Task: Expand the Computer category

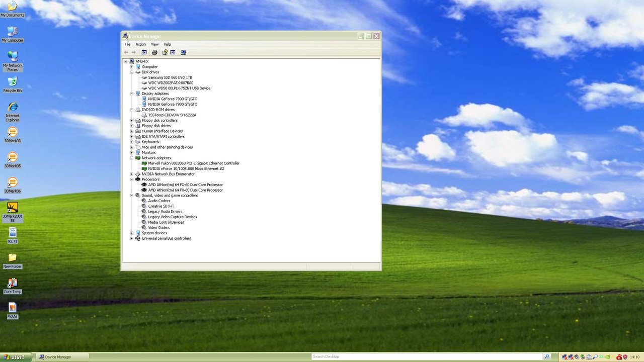Action: [x=132, y=67]
